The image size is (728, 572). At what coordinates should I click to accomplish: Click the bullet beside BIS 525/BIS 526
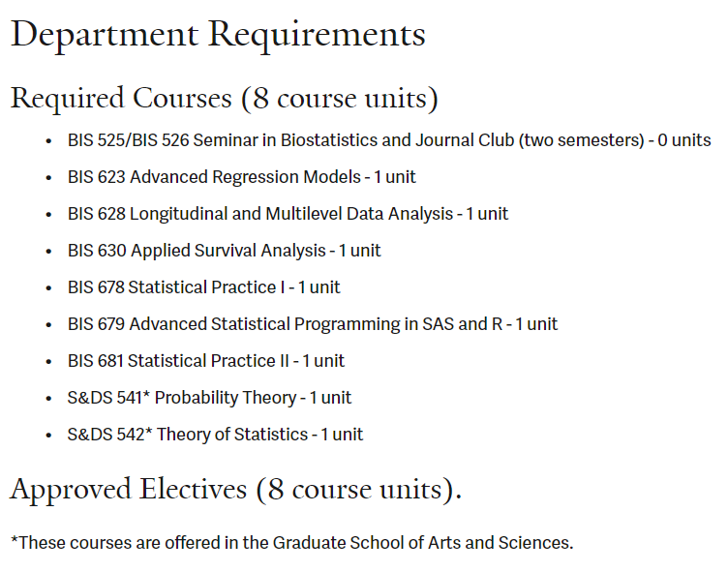tap(49, 141)
